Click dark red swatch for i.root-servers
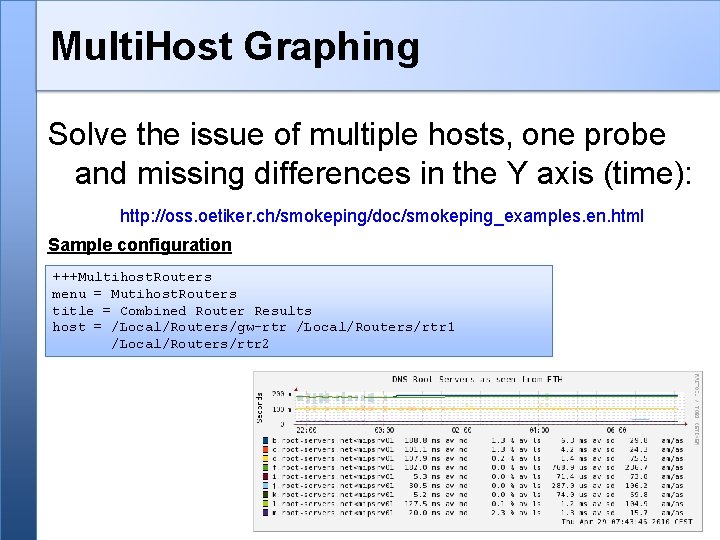 pyautogui.click(x=265, y=477)
